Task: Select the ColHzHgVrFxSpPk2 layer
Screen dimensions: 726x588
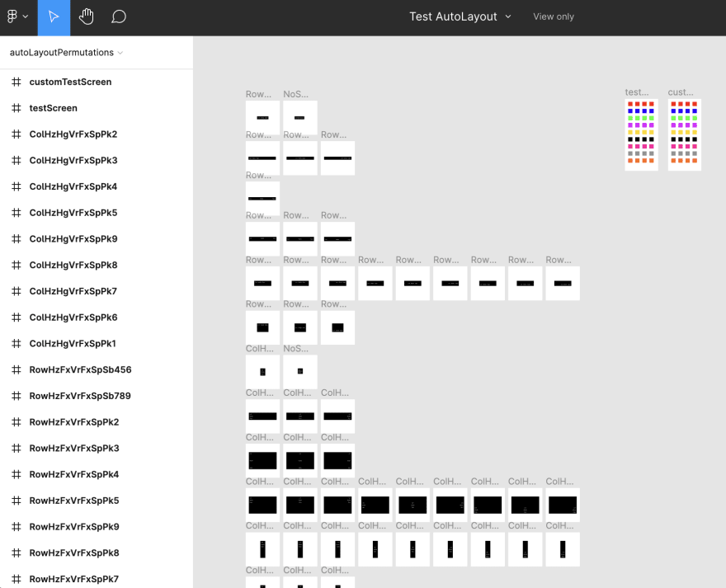Action: 97,134
